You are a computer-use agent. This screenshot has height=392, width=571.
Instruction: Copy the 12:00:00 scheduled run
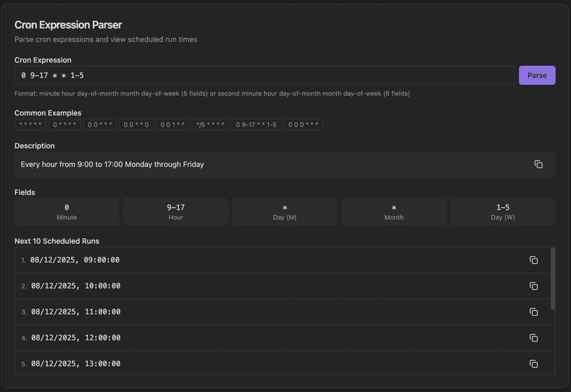[x=533, y=337]
